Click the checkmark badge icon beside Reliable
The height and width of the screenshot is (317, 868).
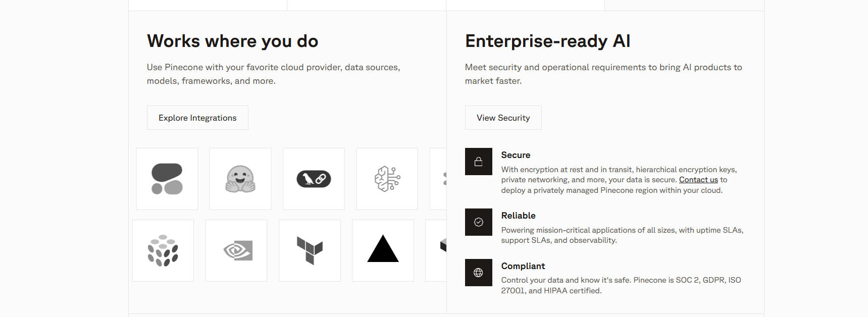(478, 222)
